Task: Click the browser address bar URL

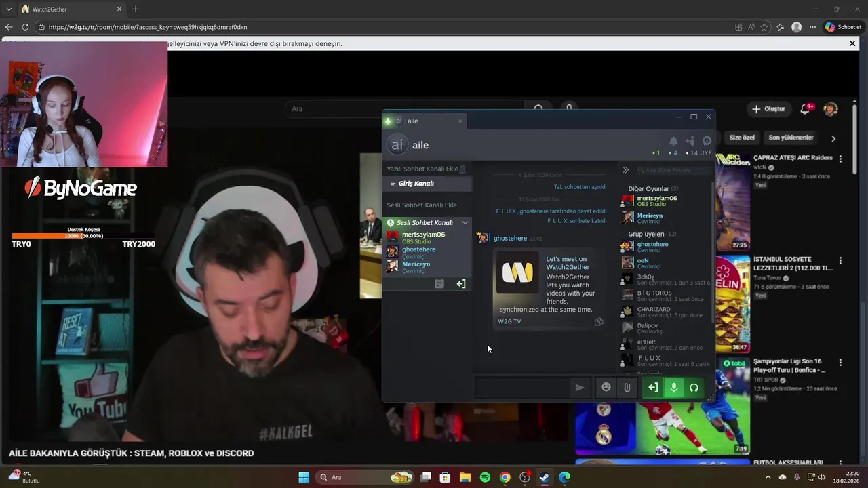Action: coord(148,27)
